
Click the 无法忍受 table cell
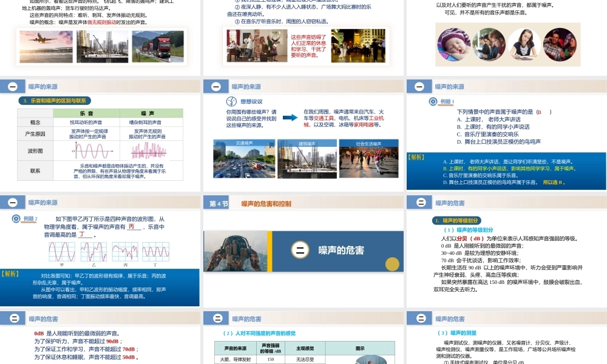click(305, 359)
